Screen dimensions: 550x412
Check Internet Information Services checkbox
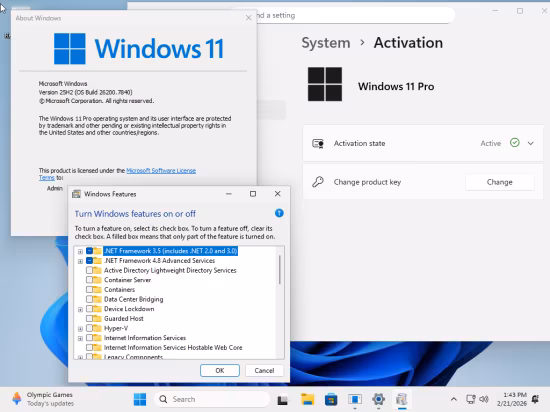pos(89,338)
